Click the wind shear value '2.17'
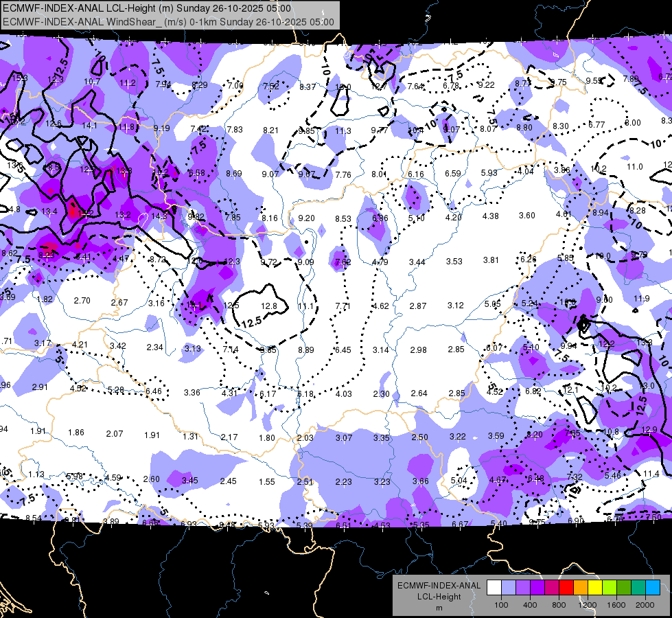 tap(229, 437)
